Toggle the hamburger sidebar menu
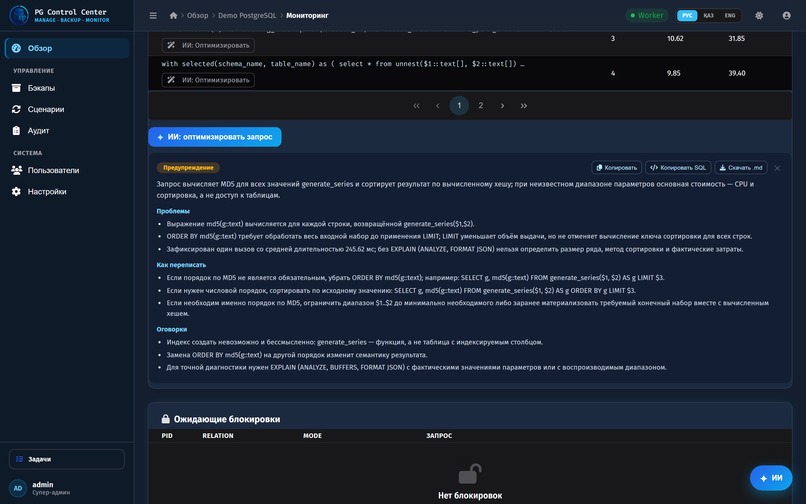This screenshot has width=806, height=504. 153,15
